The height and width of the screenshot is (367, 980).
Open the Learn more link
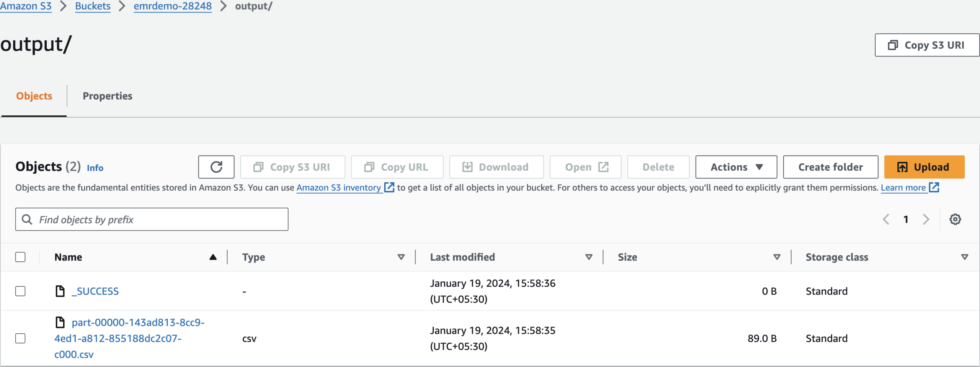[x=903, y=188]
